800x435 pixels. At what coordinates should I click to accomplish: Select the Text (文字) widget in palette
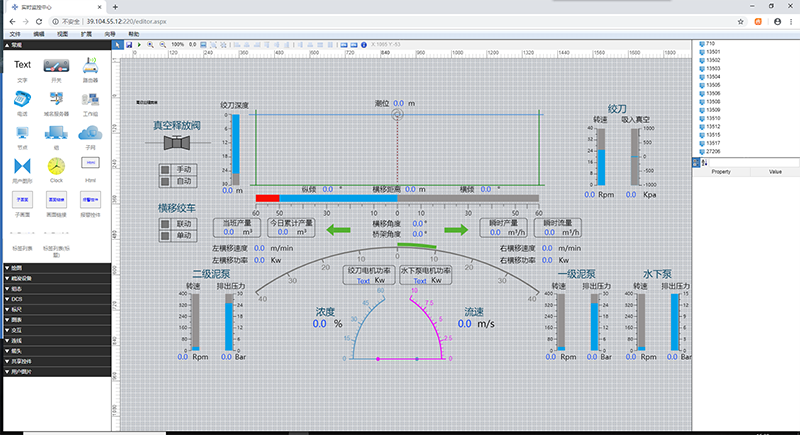click(x=22, y=66)
